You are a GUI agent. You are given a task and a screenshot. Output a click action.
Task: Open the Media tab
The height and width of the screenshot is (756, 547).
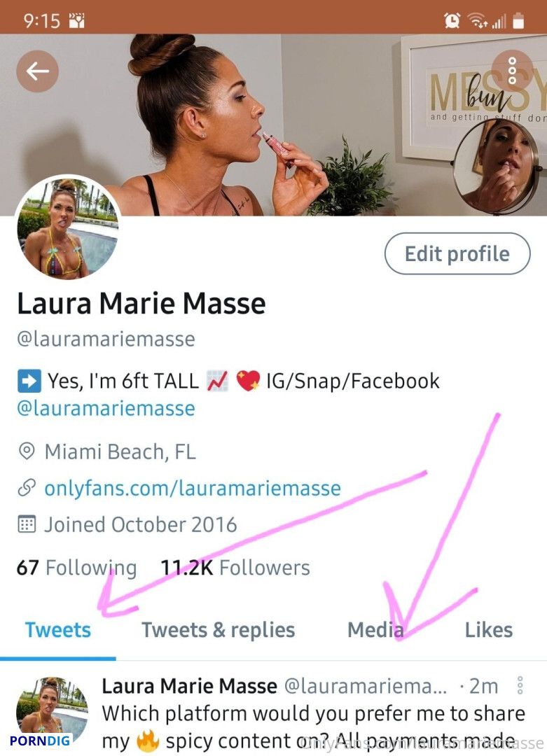375,630
